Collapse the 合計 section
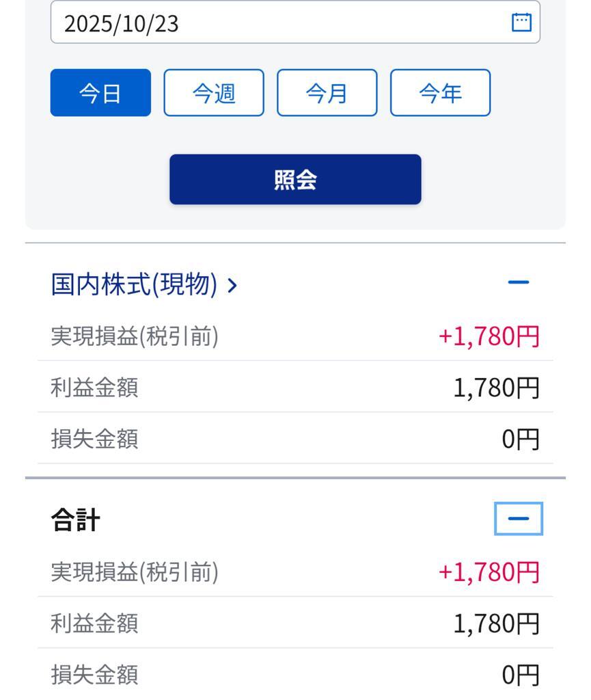Image resolution: width=591 pixels, height=700 pixels. (x=519, y=519)
